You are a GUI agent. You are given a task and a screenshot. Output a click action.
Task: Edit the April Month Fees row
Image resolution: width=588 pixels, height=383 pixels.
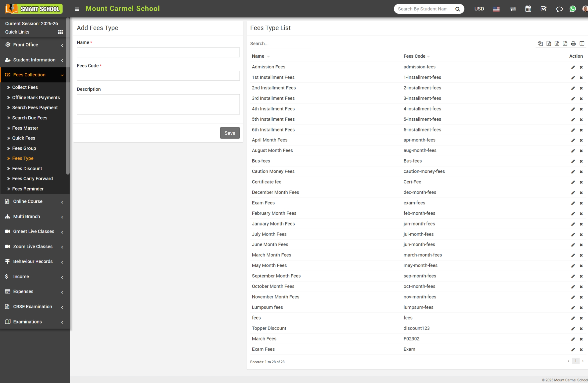tap(573, 140)
